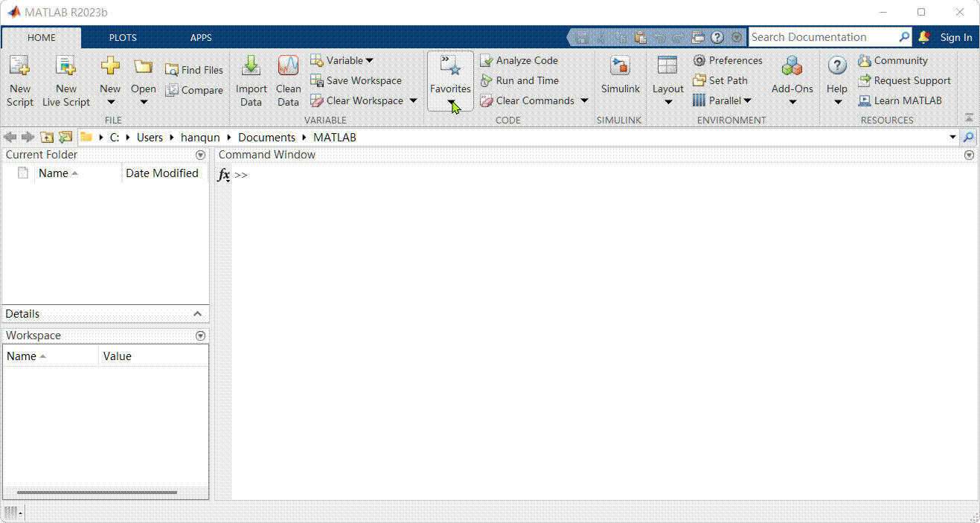The height and width of the screenshot is (523, 980).
Task: Create a New Live Script
Action: click(x=66, y=81)
